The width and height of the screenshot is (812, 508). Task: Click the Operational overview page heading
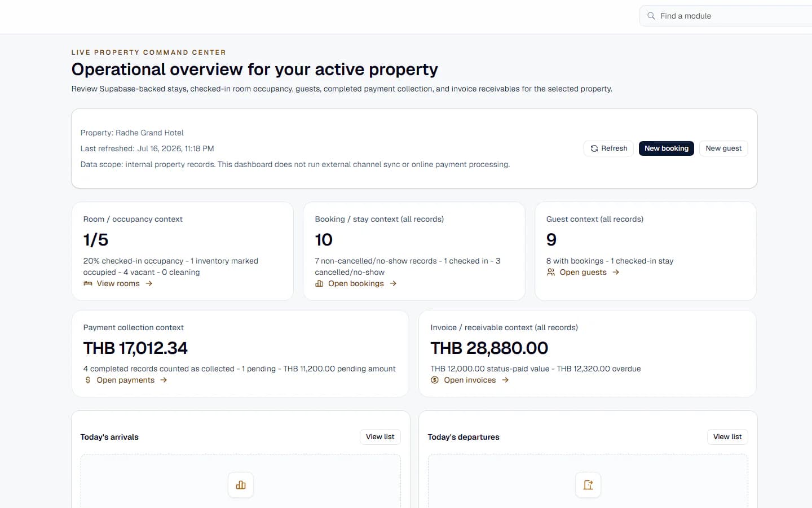click(x=255, y=69)
